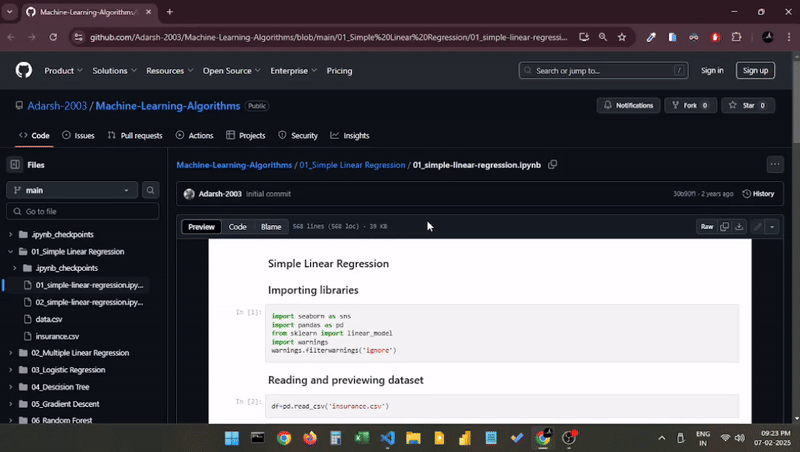Open the Actions tab
Viewport: 800px width, 452px height.
194,135
